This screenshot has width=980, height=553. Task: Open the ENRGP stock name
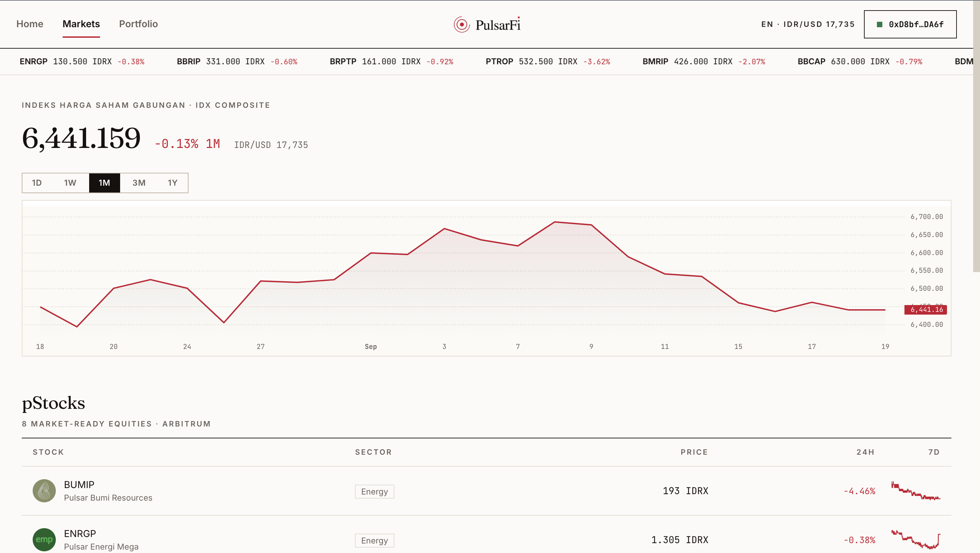pyautogui.click(x=80, y=534)
